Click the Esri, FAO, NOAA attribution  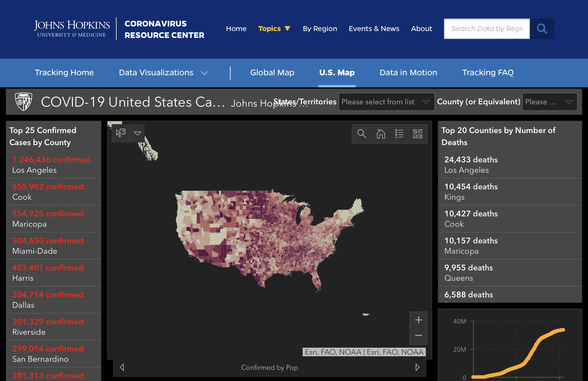364,352
